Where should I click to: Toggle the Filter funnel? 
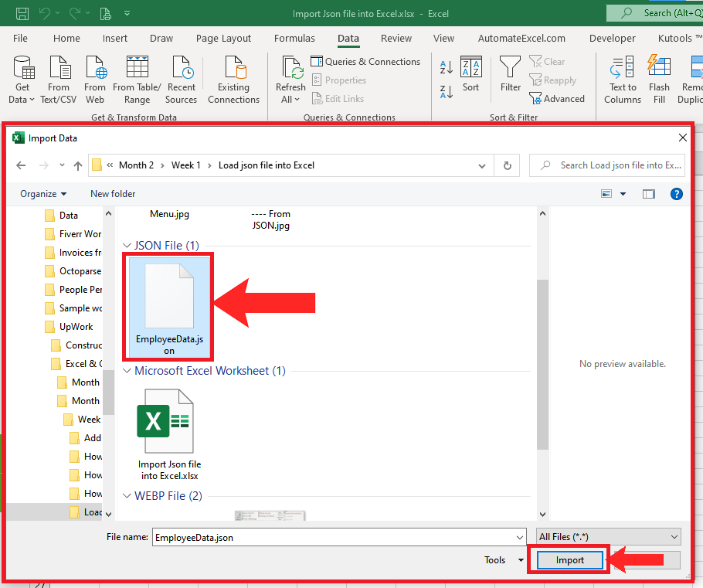coord(510,74)
